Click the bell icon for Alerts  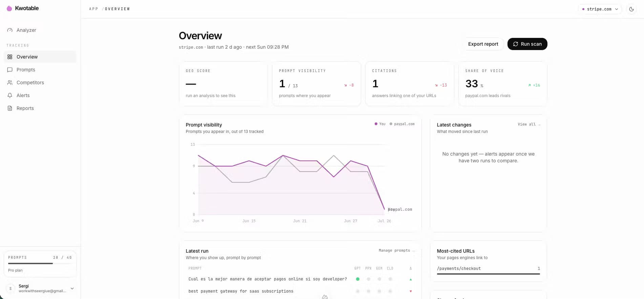(x=10, y=95)
